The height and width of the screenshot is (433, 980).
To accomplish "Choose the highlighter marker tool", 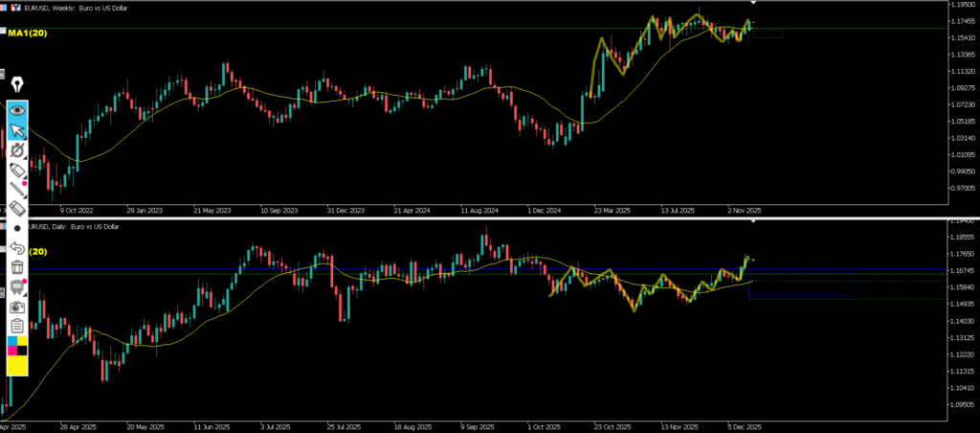I will click(17, 170).
